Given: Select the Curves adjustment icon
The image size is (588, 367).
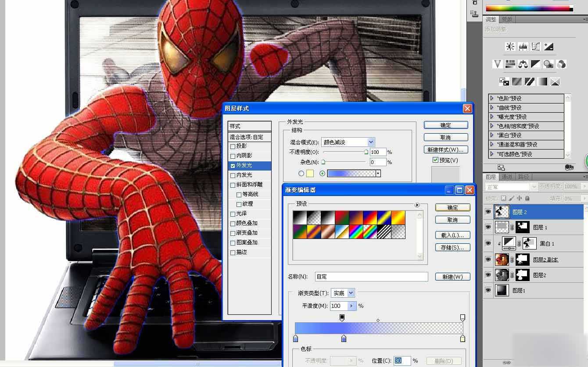Looking at the screenshot, I should tap(535, 46).
